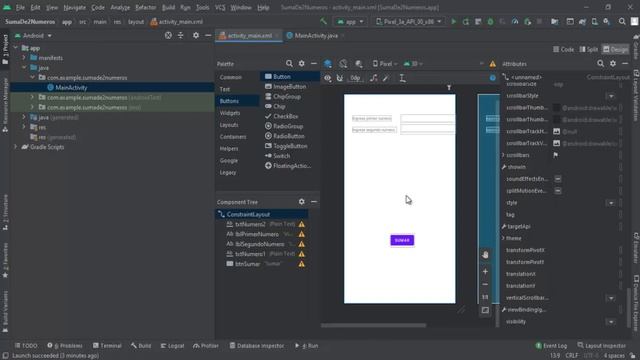Click the Infer Constraints wand icon
Screen dimensions: 640x360
pos(386,78)
